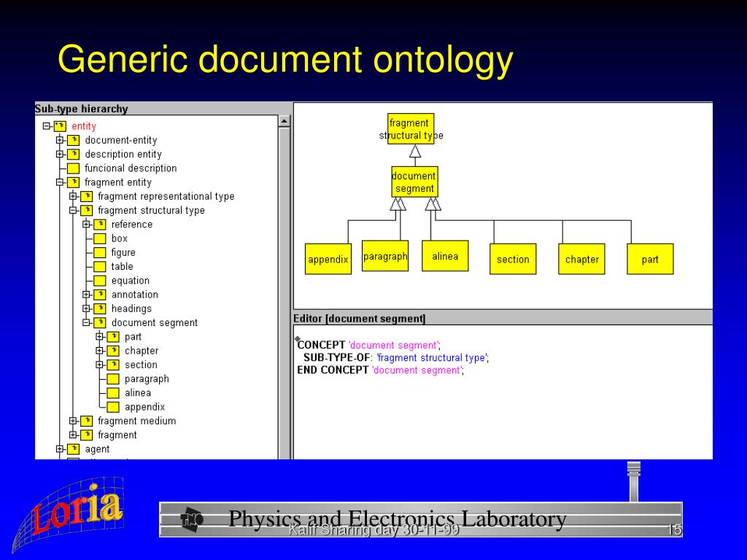The width and height of the screenshot is (747, 560).
Task: Expand the reference node
Action: pos(86,225)
